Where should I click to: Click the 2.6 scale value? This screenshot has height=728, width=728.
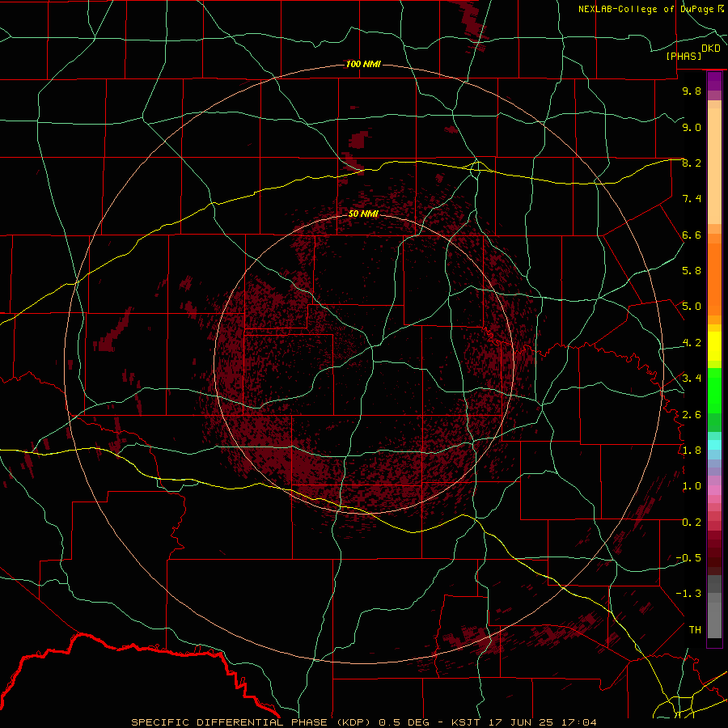(x=692, y=414)
